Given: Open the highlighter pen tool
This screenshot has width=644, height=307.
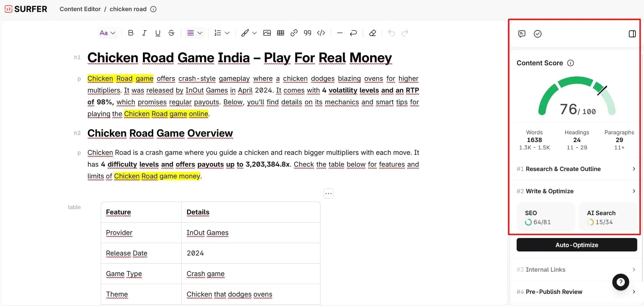Looking at the screenshot, I should (245, 33).
